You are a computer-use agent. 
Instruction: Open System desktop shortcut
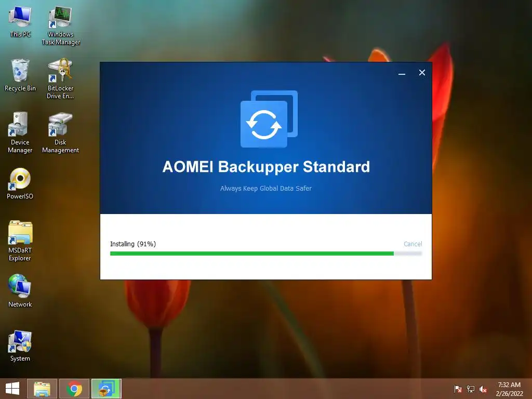pos(20,346)
